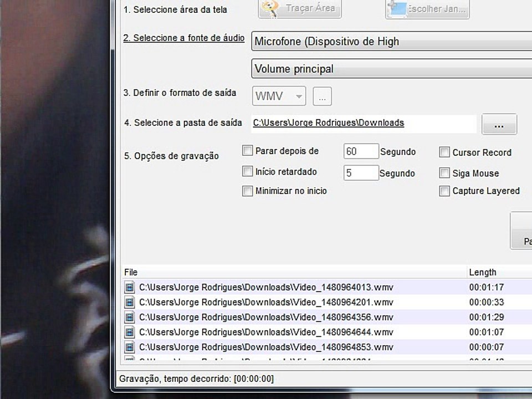Click the video icon for Video_1480964013.wmv
This screenshot has height=399, width=532.
(x=129, y=288)
